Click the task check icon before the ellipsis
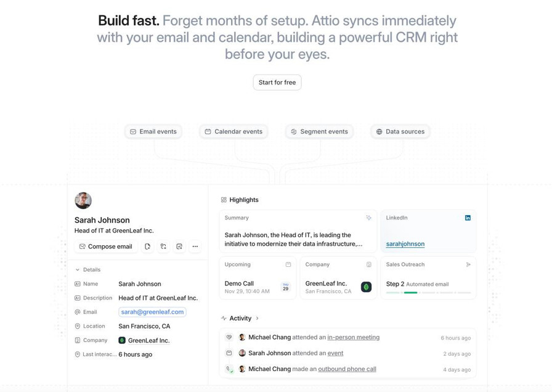The width and height of the screenshot is (552, 392). click(x=179, y=247)
